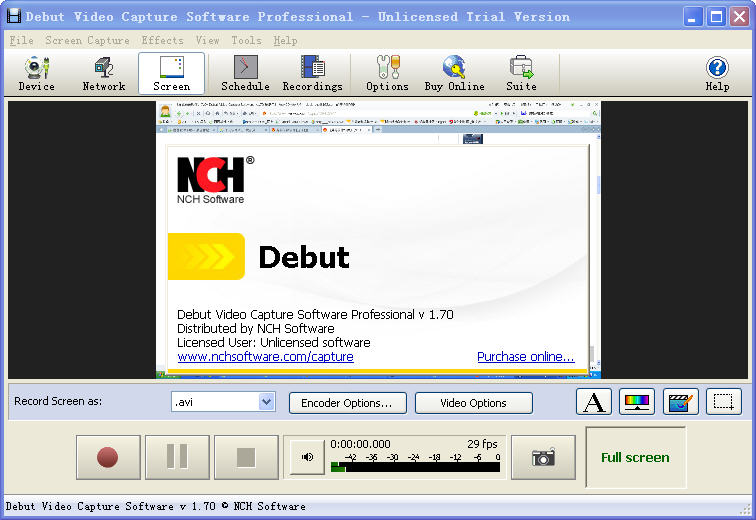This screenshot has height=520, width=756.
Task: Add a text caption with A icon
Action: 594,402
